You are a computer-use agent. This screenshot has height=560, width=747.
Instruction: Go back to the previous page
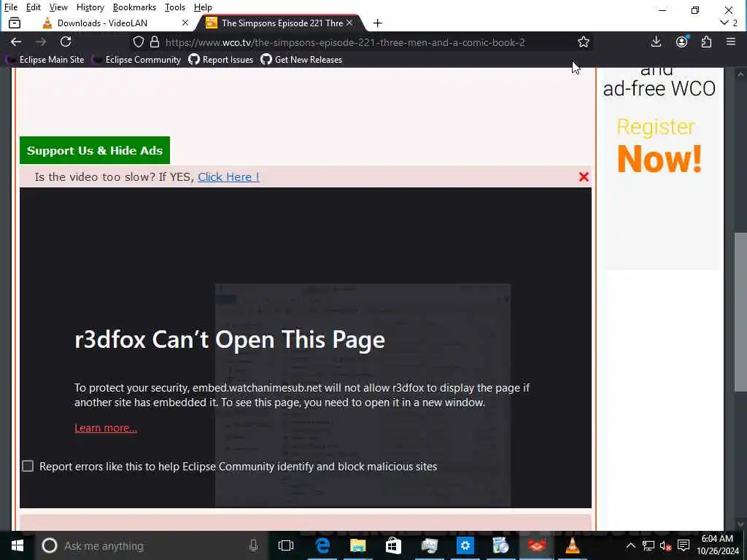(x=16, y=42)
